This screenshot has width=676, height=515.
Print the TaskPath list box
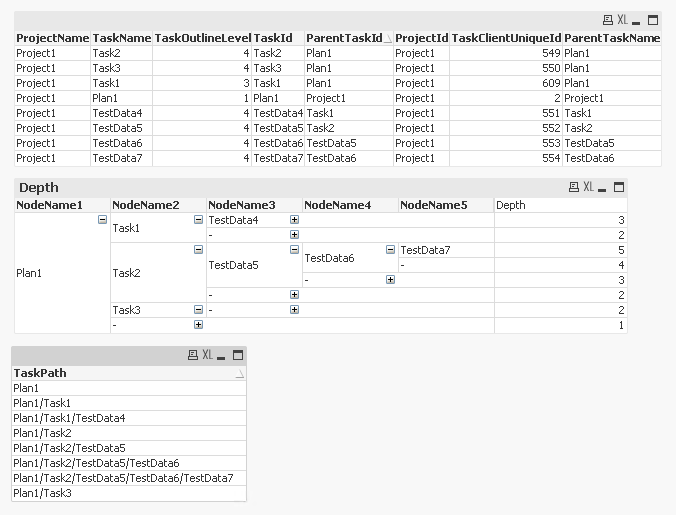(x=193, y=355)
